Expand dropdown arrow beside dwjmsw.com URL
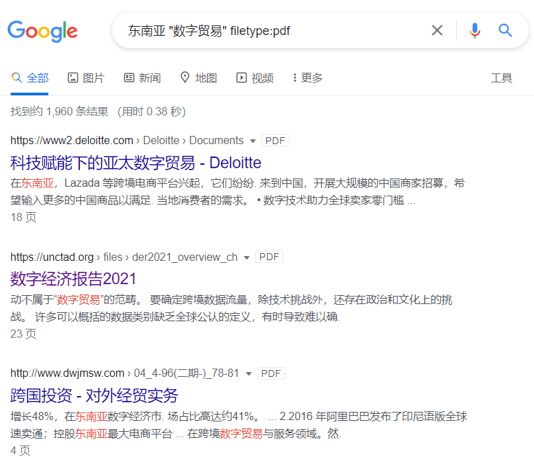 click(x=249, y=374)
